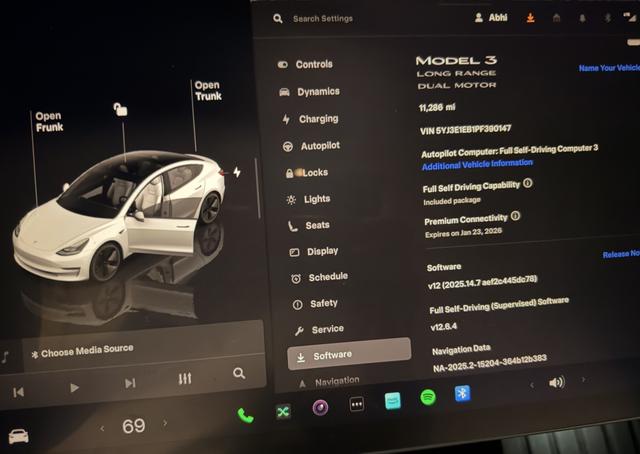The width and height of the screenshot is (640, 454).
Task: Tap Open Frunk on car view
Action: pos(49,122)
